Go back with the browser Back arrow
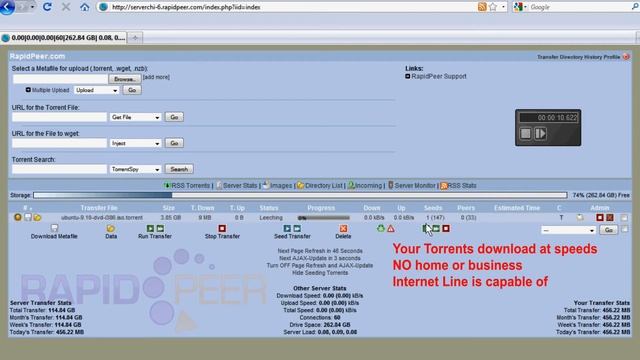The height and width of the screenshot is (360, 640). tap(7, 7)
